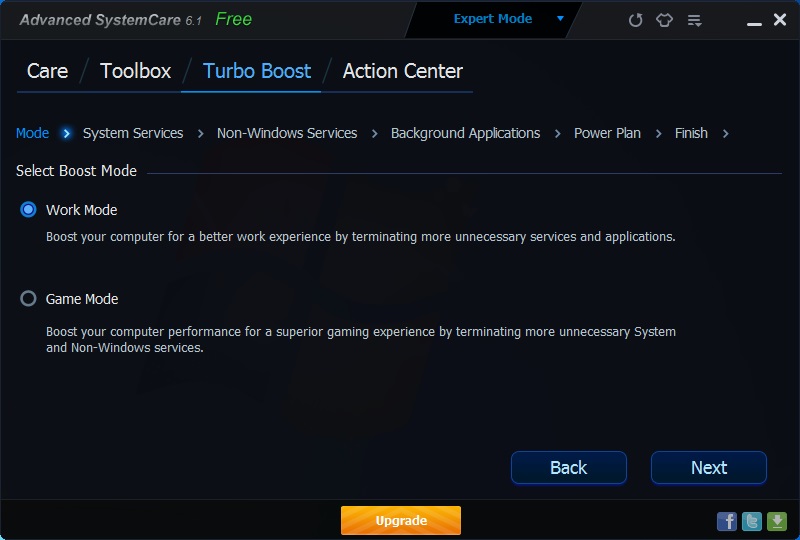
Task: Click the Game Mode description text
Action: (360, 339)
